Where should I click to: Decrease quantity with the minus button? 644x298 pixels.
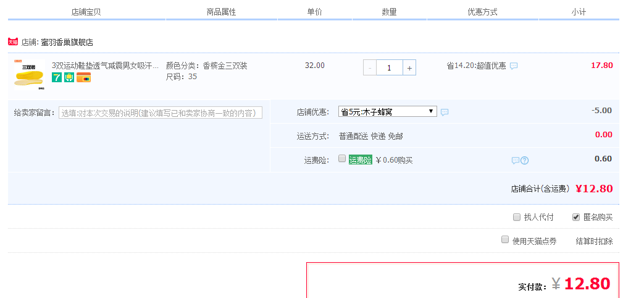pyautogui.click(x=370, y=68)
